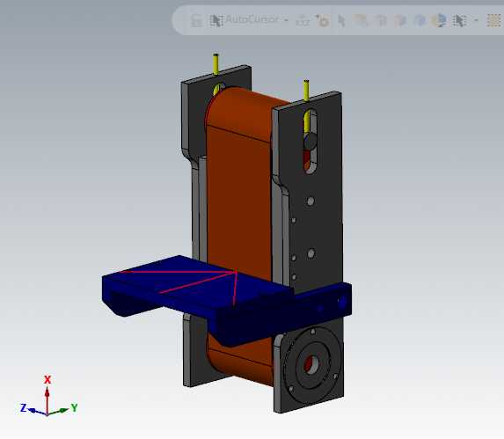The image size is (504, 439).
Task: Click the blue-yellow globe icon in selection bar
Action: [x=439, y=20]
